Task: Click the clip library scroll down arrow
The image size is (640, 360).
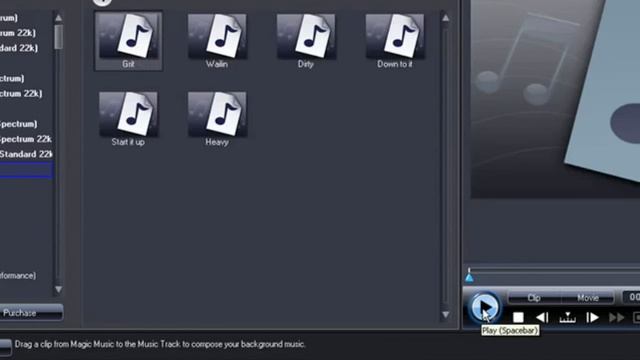Action: click(x=445, y=315)
